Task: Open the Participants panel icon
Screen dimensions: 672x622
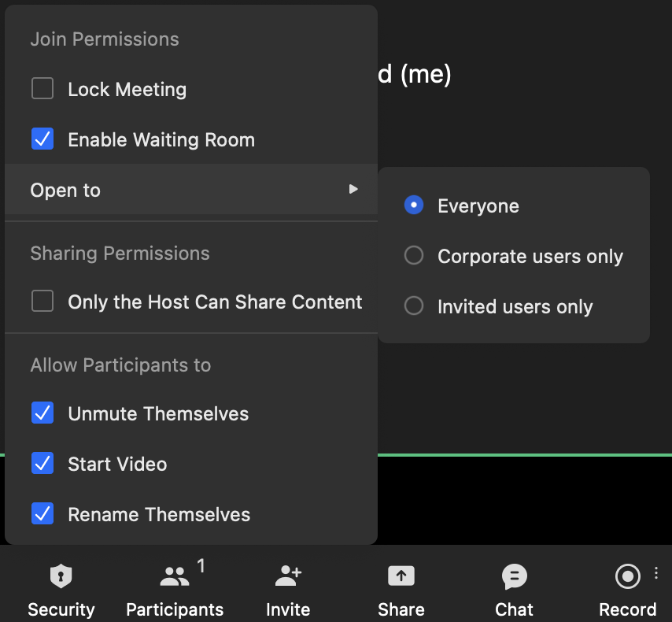Action: pyautogui.click(x=174, y=577)
